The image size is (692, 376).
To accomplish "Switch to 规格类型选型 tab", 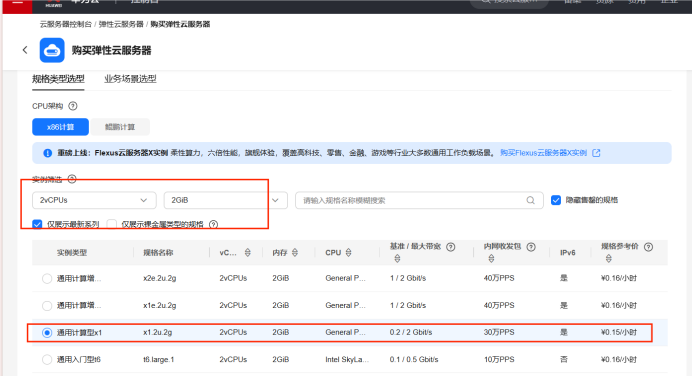I will point(58,79).
